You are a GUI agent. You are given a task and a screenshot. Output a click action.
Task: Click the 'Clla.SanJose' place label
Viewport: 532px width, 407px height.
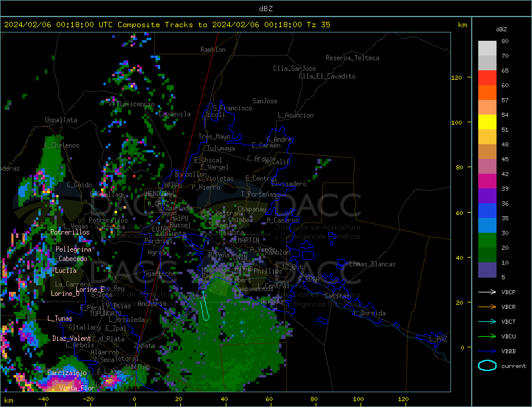point(294,69)
